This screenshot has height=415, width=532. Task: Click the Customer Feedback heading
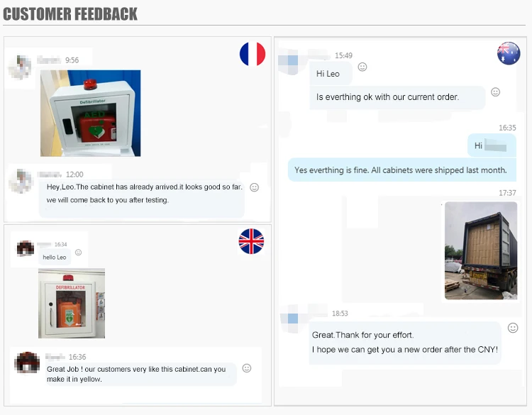click(70, 14)
